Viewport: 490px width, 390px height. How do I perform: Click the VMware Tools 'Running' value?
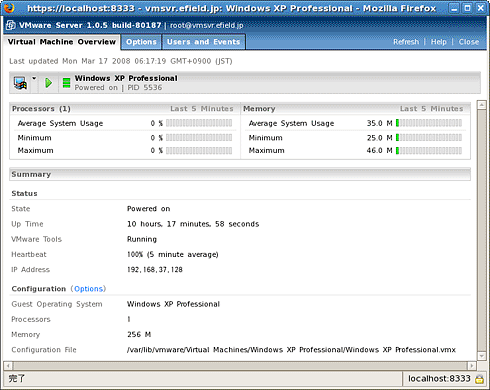142,239
